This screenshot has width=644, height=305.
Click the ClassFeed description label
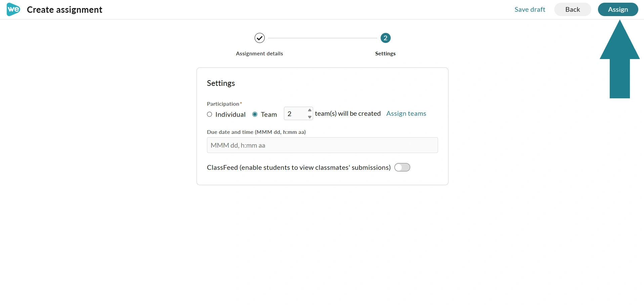click(x=299, y=167)
